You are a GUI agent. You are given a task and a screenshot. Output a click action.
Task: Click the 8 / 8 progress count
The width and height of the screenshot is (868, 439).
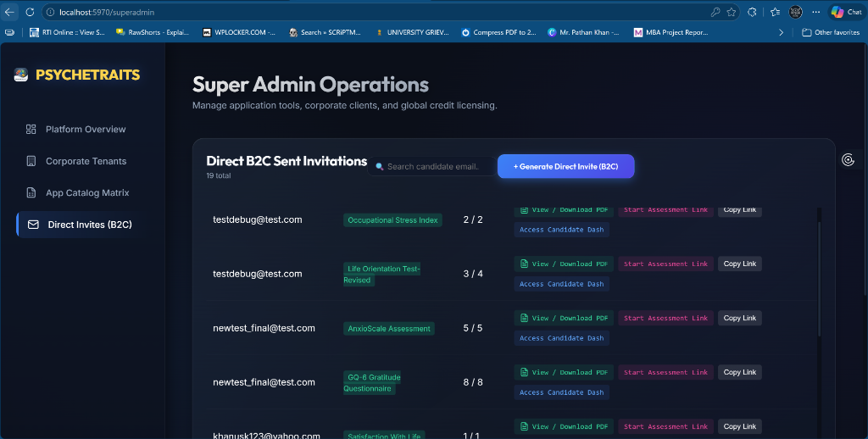473,382
